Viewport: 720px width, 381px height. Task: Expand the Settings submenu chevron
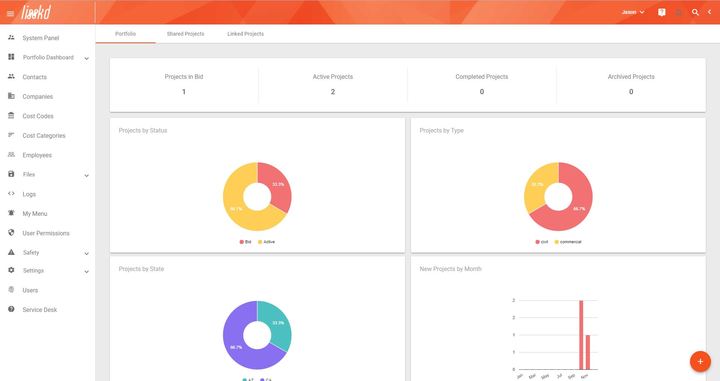pyautogui.click(x=86, y=272)
